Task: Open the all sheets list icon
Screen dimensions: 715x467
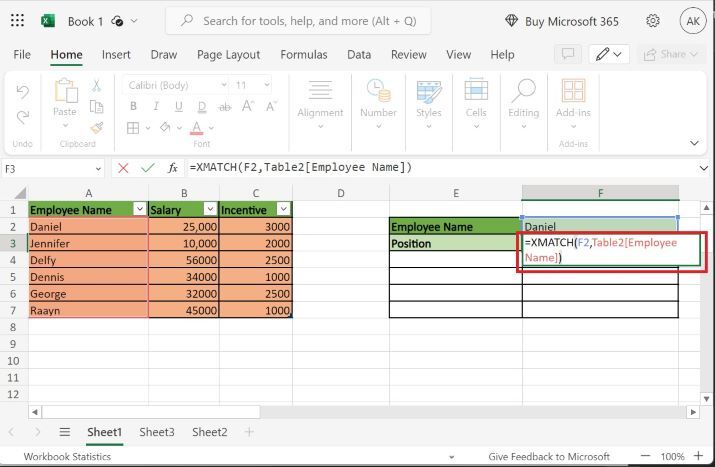Action: coord(65,432)
